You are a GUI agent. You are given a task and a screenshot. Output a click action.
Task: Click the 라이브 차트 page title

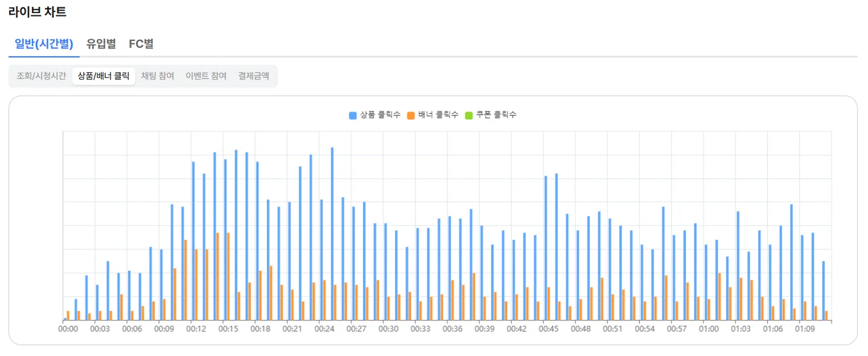(38, 11)
